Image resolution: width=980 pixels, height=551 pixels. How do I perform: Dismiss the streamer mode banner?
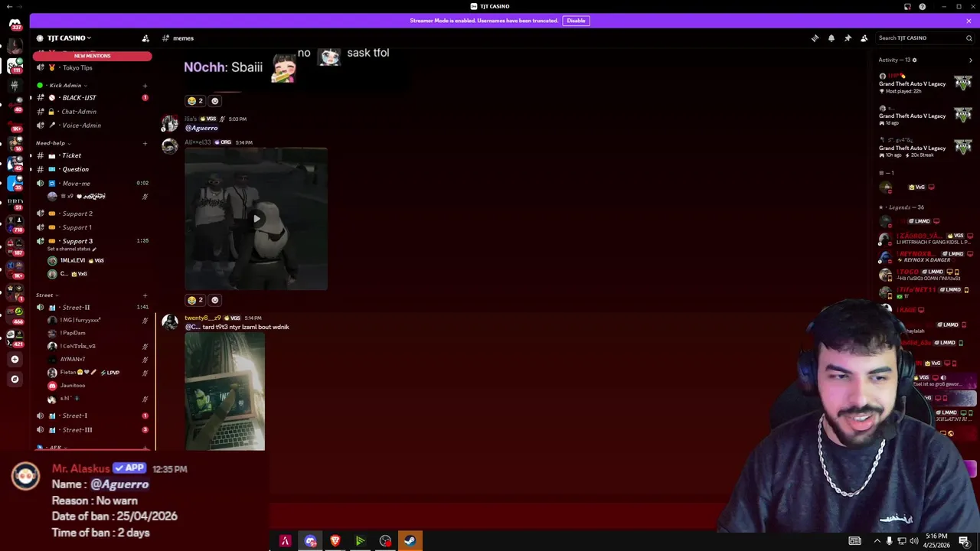(x=969, y=21)
